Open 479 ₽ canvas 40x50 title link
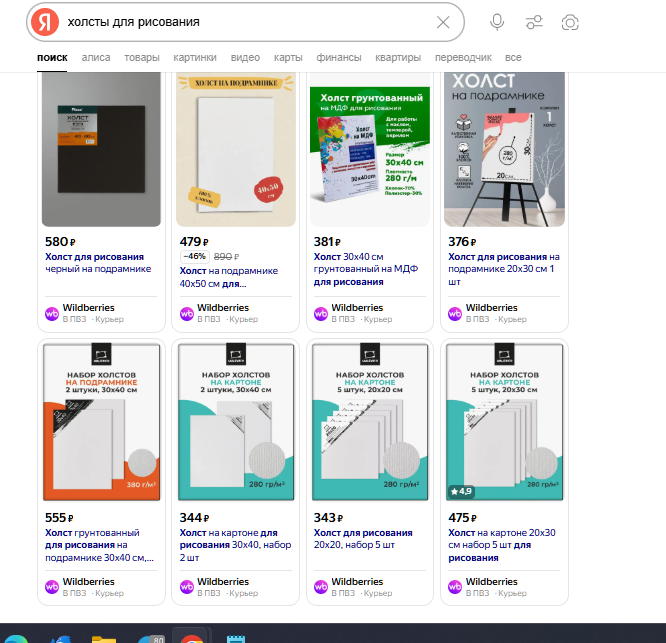This screenshot has width=666, height=643. point(228,276)
